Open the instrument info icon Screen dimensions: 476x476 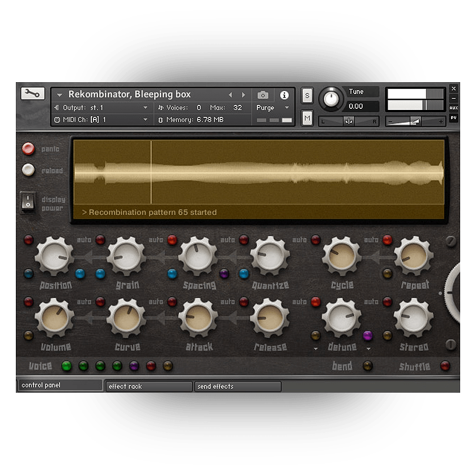[x=284, y=95]
